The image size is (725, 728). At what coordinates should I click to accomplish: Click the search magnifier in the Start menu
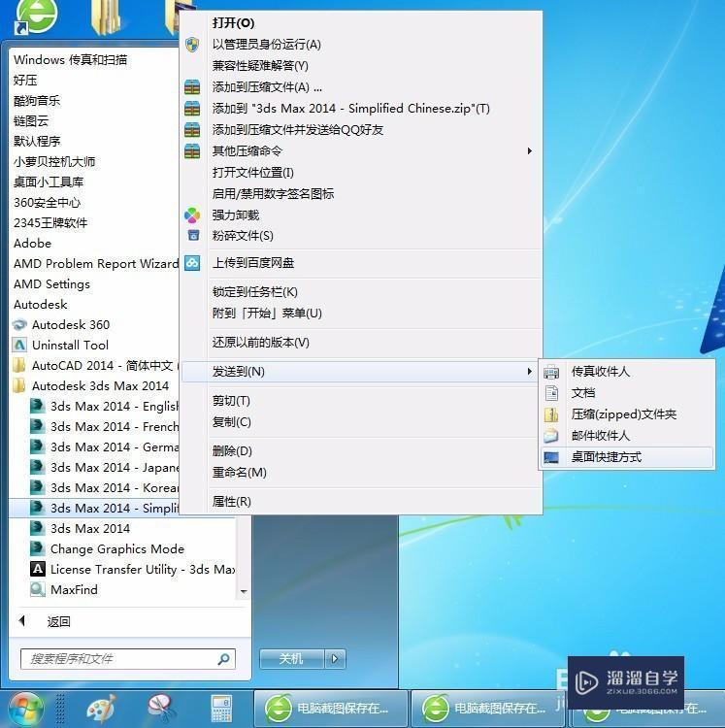click(x=224, y=659)
